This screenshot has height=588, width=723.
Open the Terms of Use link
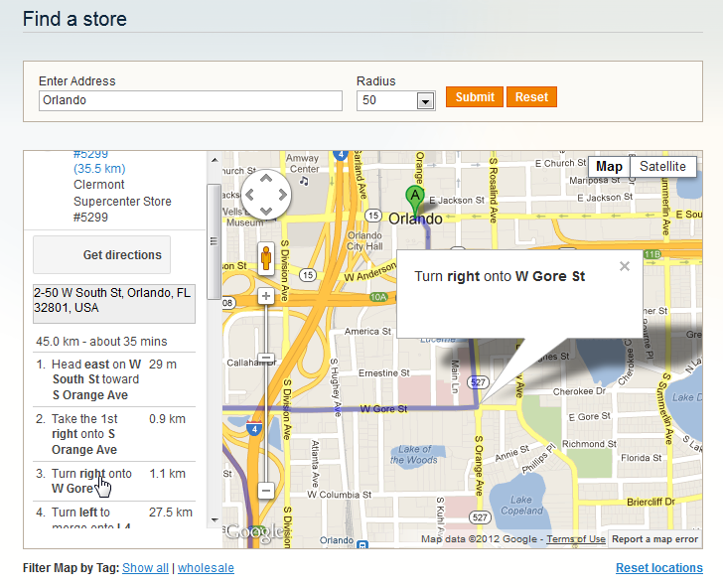[x=576, y=539]
